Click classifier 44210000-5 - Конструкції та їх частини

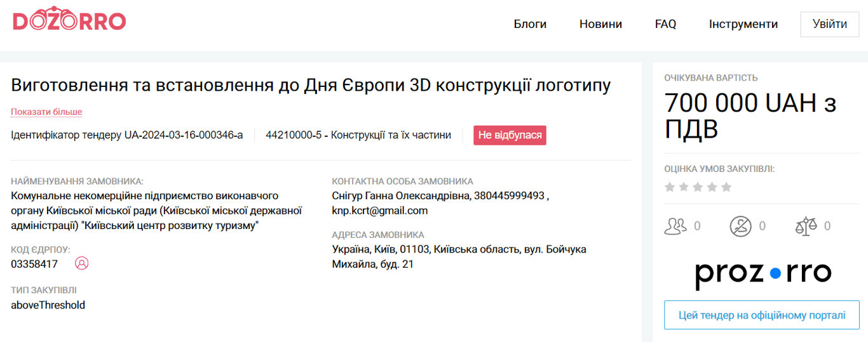pyautogui.click(x=358, y=135)
